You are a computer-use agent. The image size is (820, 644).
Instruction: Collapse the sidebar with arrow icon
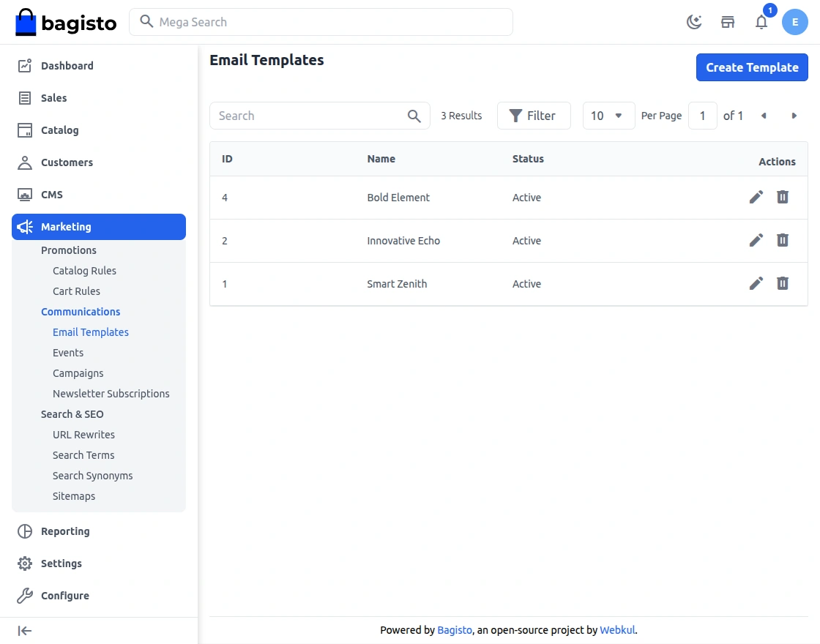pos(25,631)
